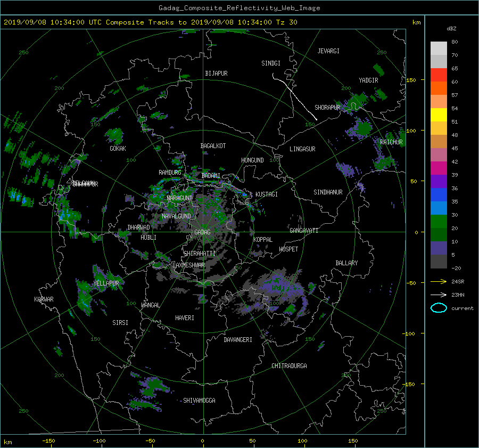This screenshot has height=448, width=479.
Task: Click the BAGALKOT city label
Action: click(x=213, y=146)
